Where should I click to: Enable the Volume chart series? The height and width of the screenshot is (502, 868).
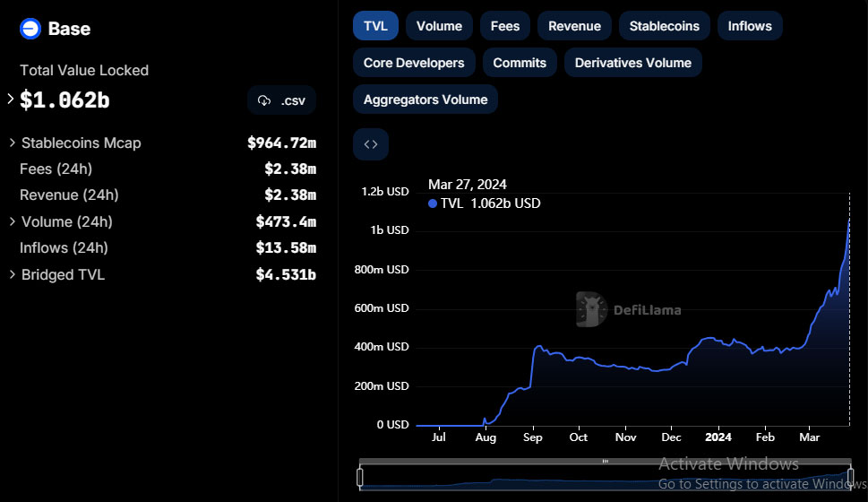(439, 26)
